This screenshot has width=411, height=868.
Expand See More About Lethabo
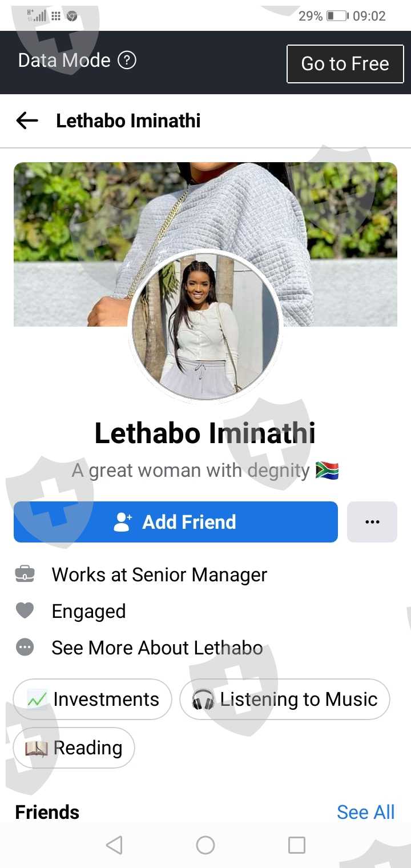(157, 648)
